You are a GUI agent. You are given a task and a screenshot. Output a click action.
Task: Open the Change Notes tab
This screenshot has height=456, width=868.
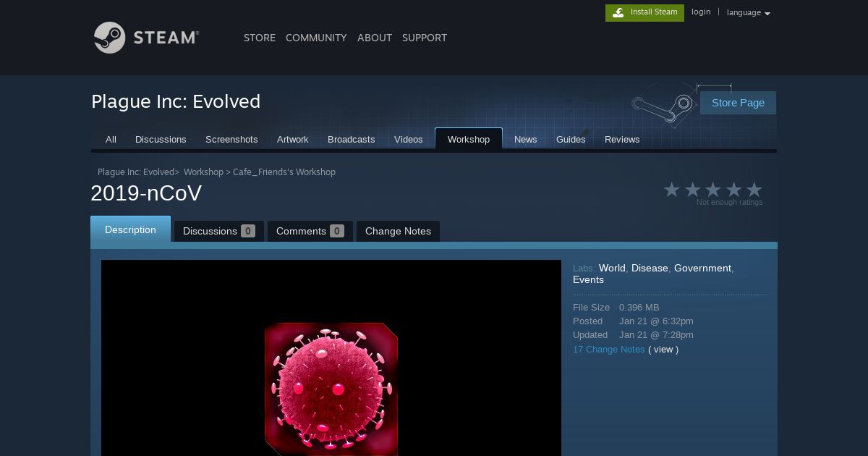tap(398, 231)
